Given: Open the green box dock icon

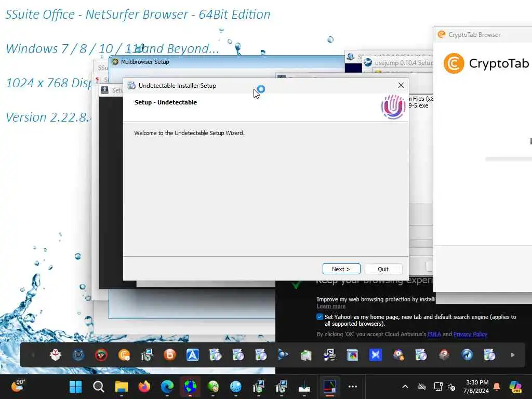Looking at the screenshot, I should pos(306,355).
